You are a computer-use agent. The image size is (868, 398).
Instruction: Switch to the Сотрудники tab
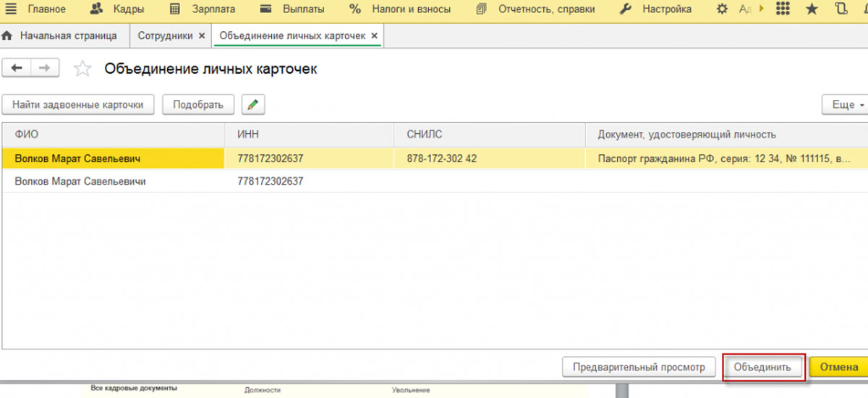point(166,35)
